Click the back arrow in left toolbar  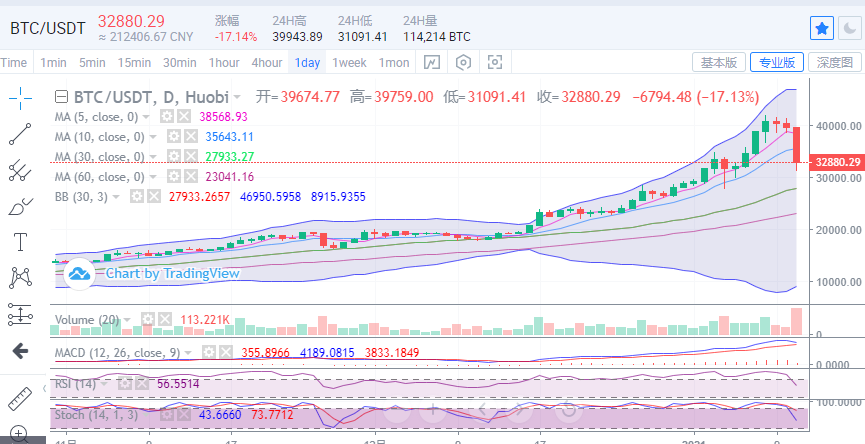pyautogui.click(x=20, y=350)
